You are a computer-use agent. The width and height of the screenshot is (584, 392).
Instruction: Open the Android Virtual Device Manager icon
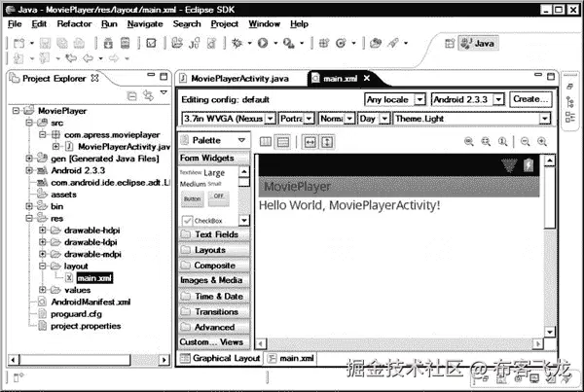tap(126, 44)
